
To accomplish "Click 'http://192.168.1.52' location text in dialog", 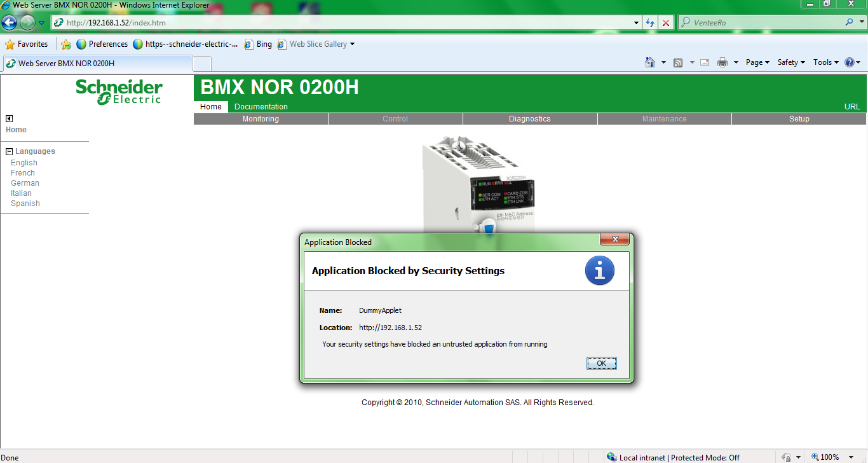I will pos(390,328).
